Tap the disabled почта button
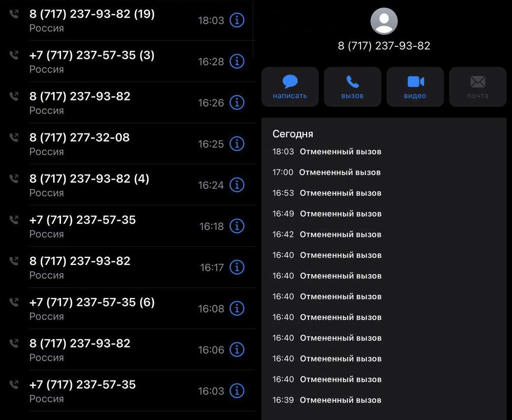This screenshot has height=420, width=512. tap(478, 87)
